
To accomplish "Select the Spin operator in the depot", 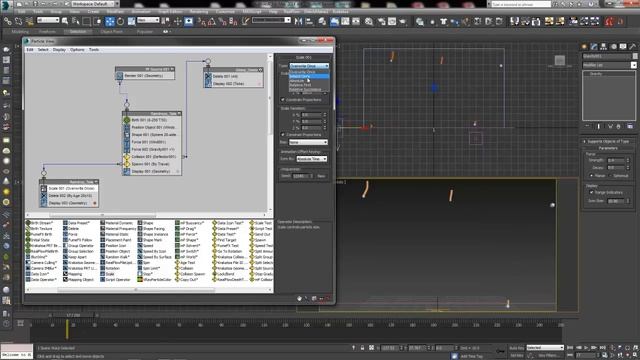I will [144, 263].
